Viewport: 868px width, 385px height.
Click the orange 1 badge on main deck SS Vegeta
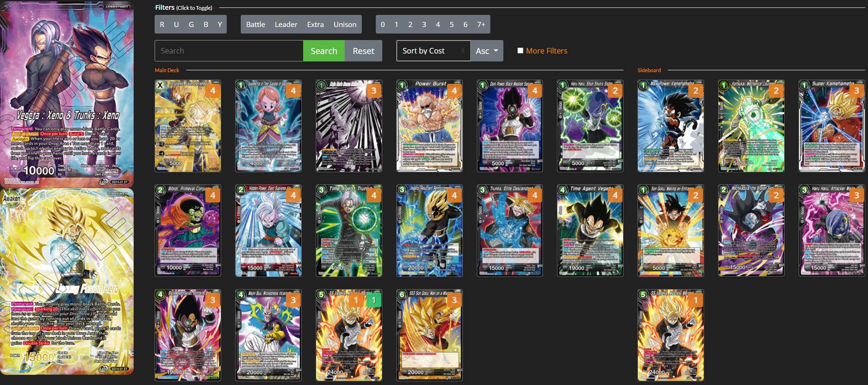[356, 300]
